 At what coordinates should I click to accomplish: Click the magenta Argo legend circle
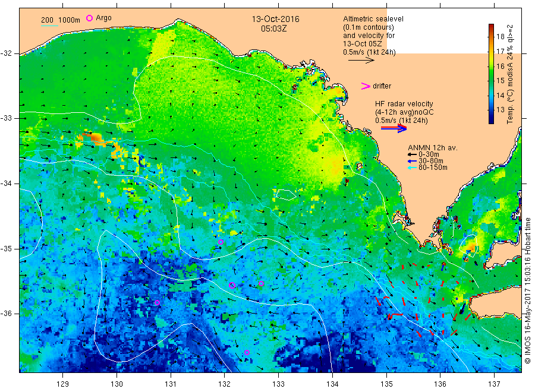(x=89, y=18)
